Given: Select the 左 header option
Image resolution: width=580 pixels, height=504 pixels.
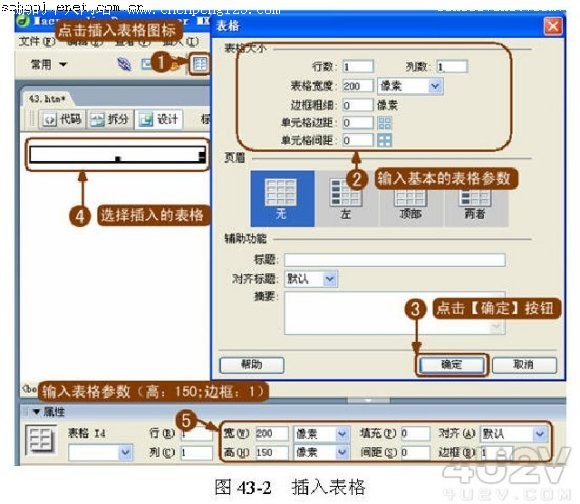Looking at the screenshot, I should (346, 199).
